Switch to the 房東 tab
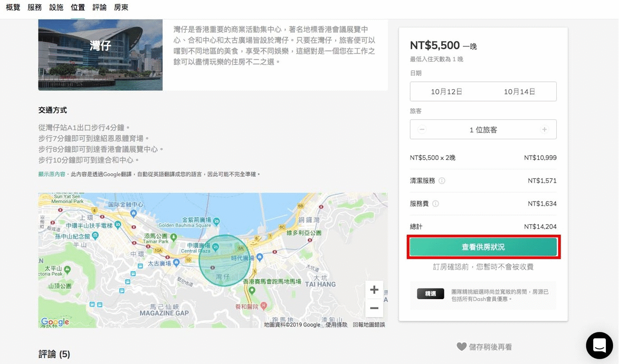This screenshot has height=364, width=619. point(121,7)
